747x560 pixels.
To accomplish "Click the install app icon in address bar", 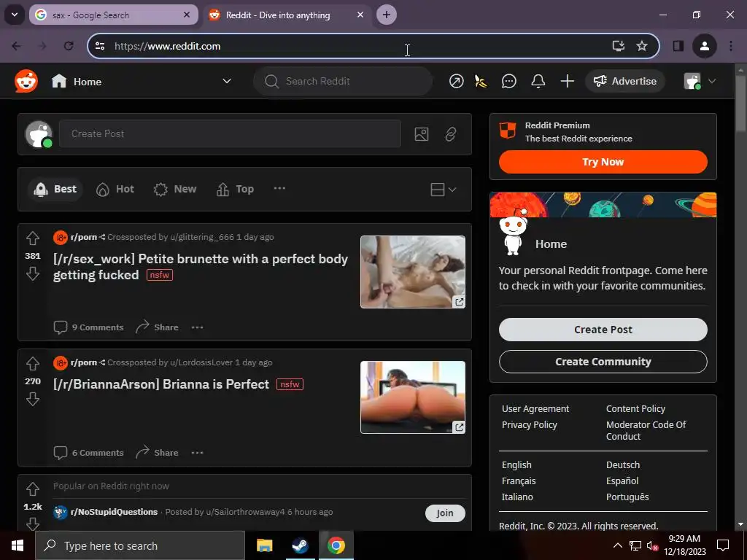I will 618,46.
